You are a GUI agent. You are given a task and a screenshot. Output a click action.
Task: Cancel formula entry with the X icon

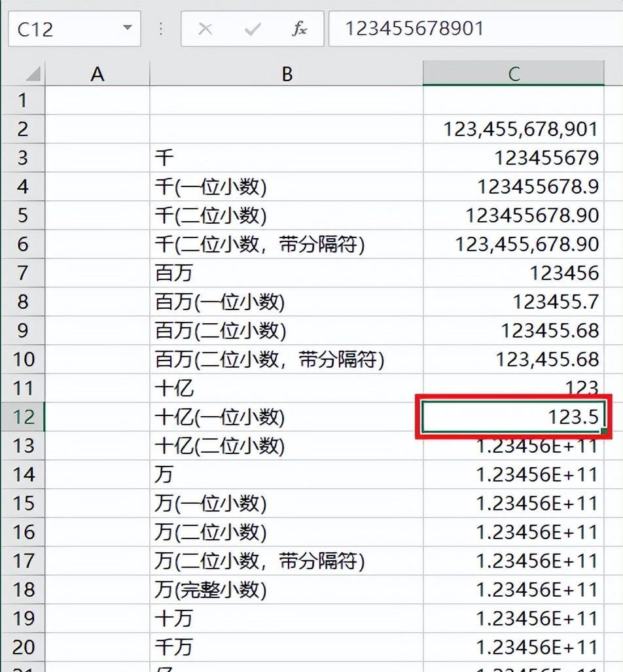coord(205,29)
